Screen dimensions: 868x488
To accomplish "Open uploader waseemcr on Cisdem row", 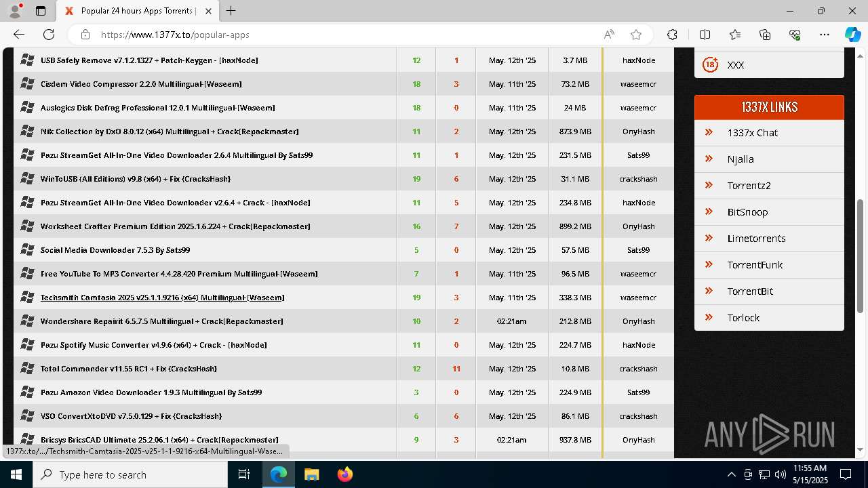I will point(638,84).
